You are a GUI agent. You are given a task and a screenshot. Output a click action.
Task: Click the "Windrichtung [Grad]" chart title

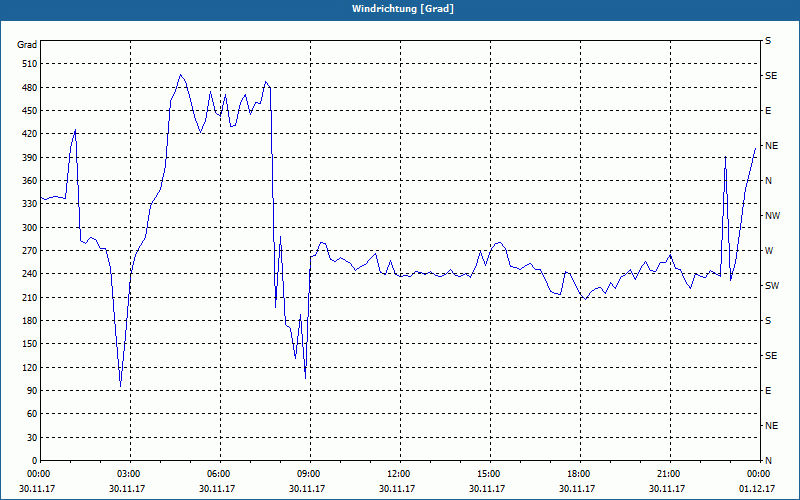click(403, 9)
